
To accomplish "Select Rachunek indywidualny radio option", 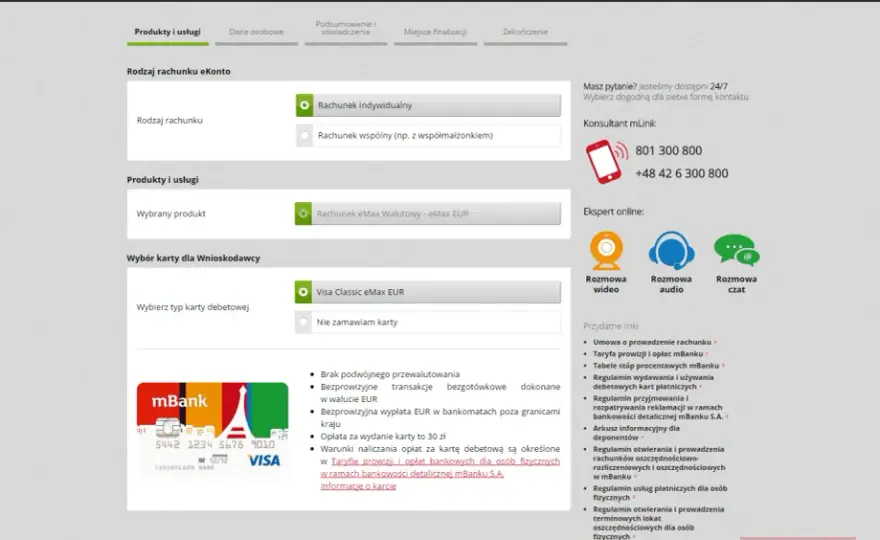I will [x=428, y=105].
